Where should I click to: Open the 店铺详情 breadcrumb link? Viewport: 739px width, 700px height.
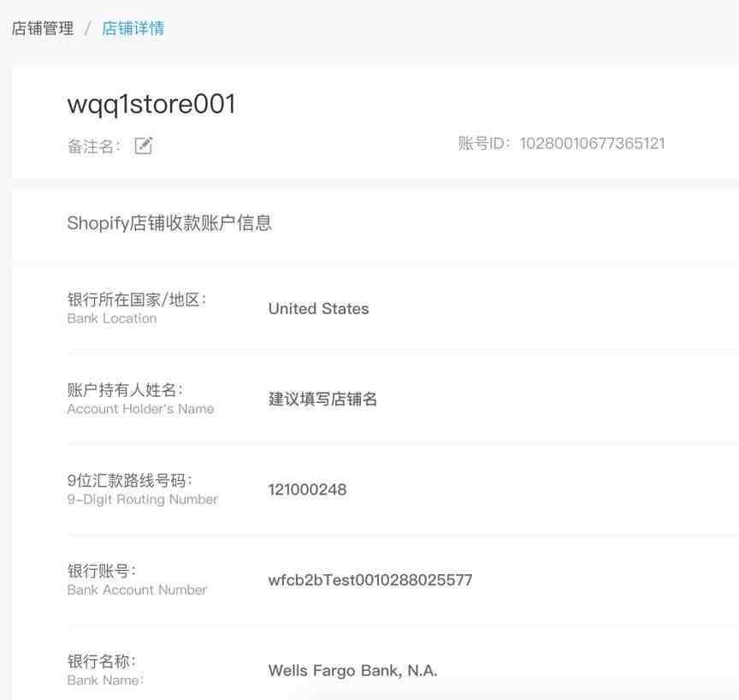coord(133,28)
